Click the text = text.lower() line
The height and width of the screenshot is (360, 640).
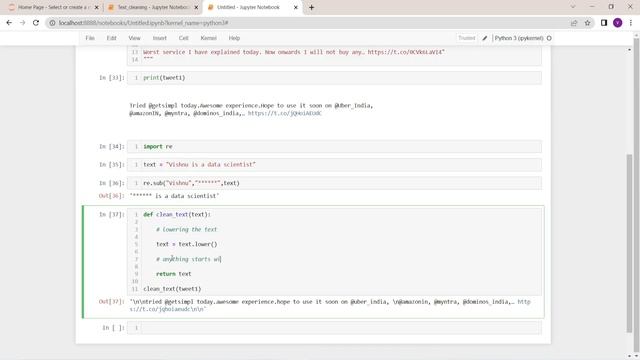tap(187, 244)
